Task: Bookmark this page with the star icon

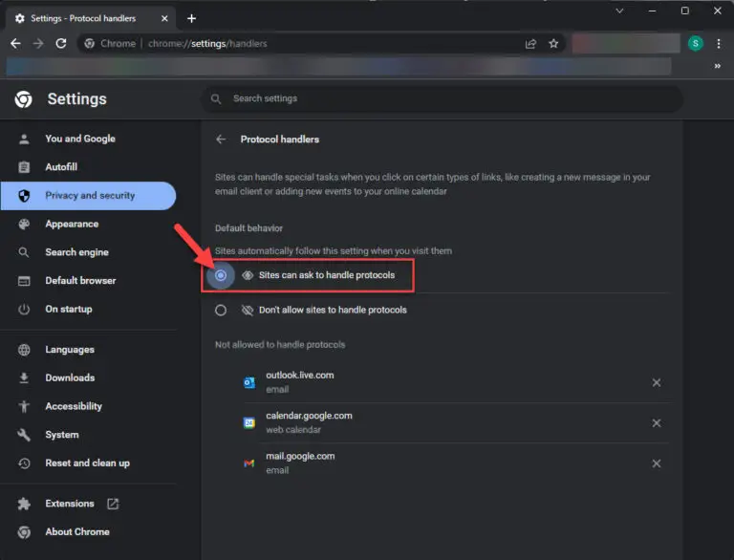Action: (x=553, y=43)
